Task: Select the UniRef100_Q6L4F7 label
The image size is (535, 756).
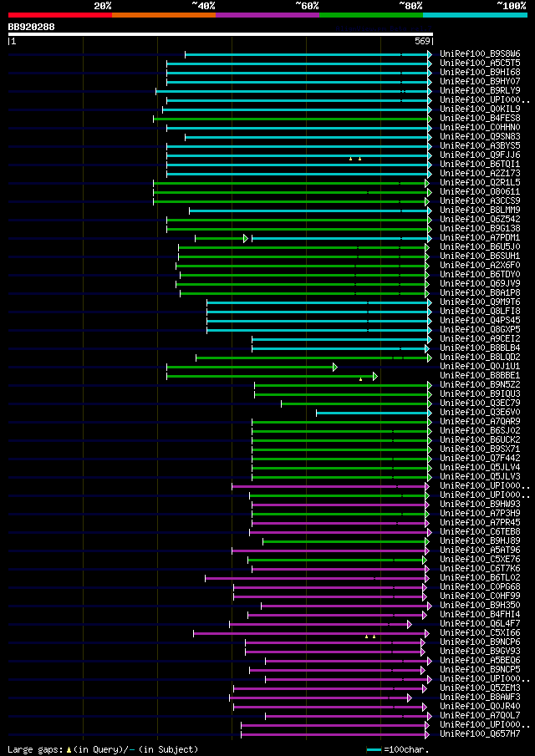Action: (480, 623)
